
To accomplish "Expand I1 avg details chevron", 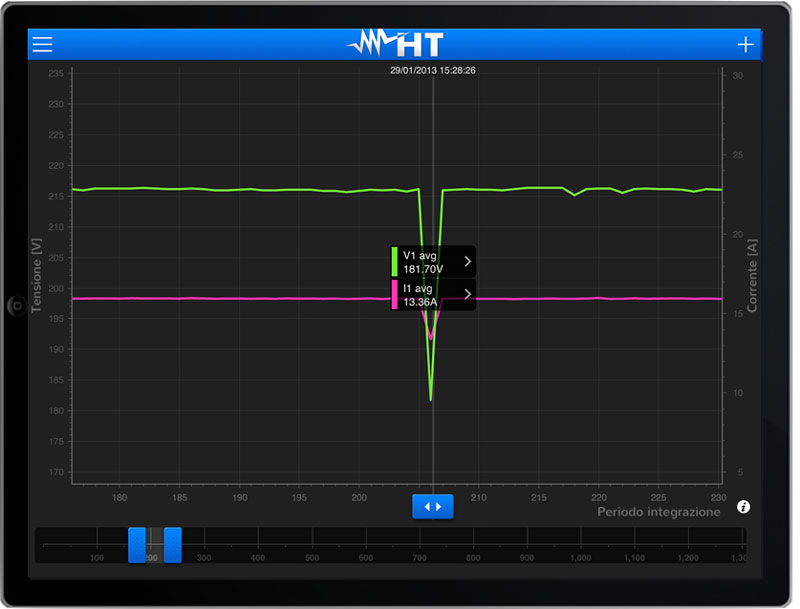I will point(467,294).
